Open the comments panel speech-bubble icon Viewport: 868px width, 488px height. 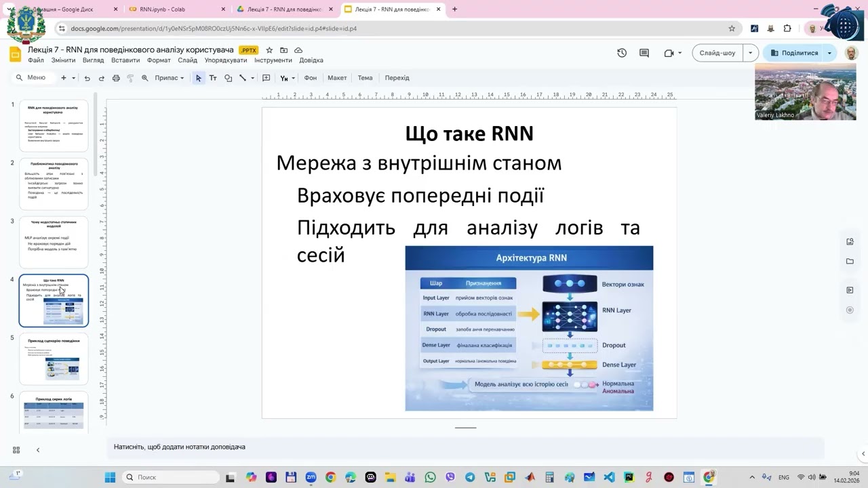pyautogui.click(x=644, y=53)
